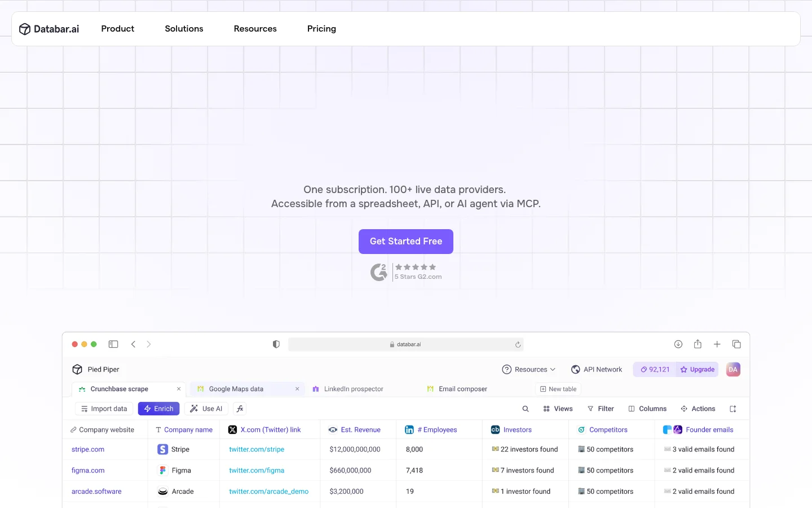The image size is (812, 508).
Task: Click the Stripe logo in the Company name column
Action: pos(163,449)
